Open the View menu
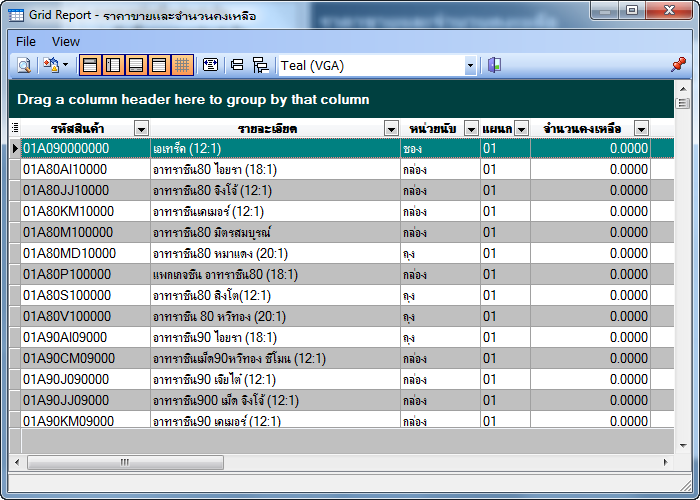 (x=66, y=41)
